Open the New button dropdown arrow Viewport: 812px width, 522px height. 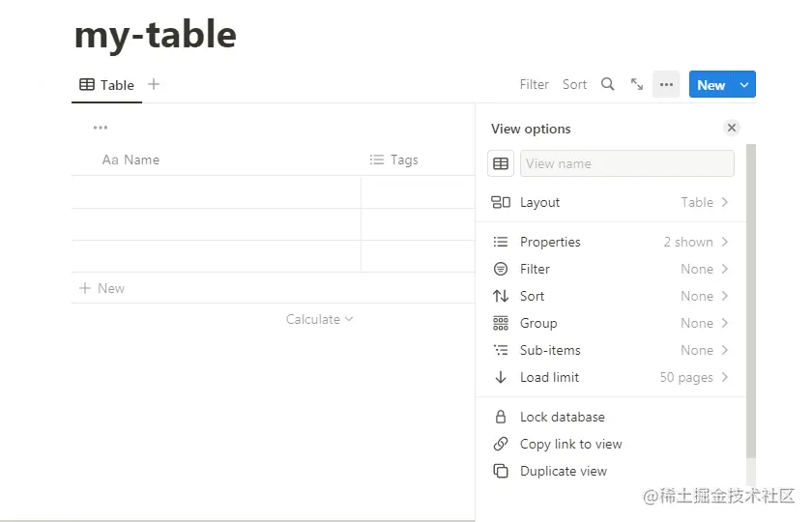[744, 84]
